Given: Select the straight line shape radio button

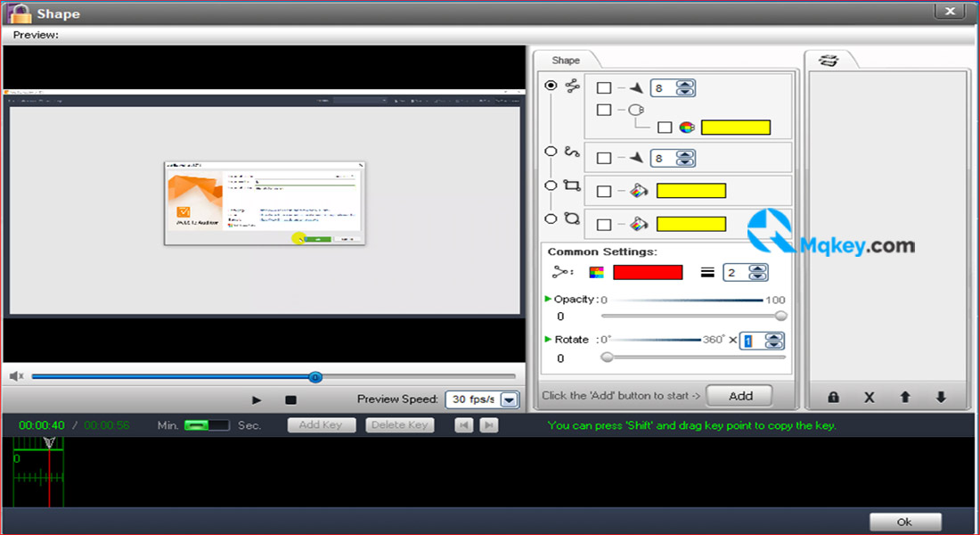Looking at the screenshot, I should pyautogui.click(x=551, y=85).
